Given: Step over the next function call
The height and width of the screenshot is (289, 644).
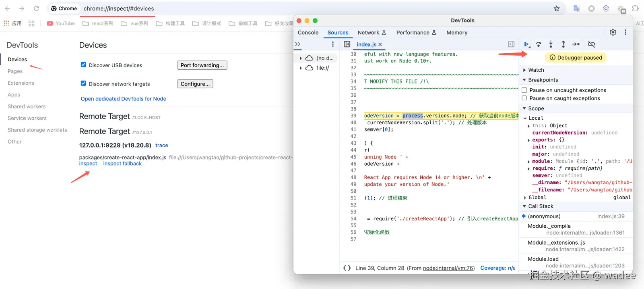Looking at the screenshot, I should pos(539,44).
